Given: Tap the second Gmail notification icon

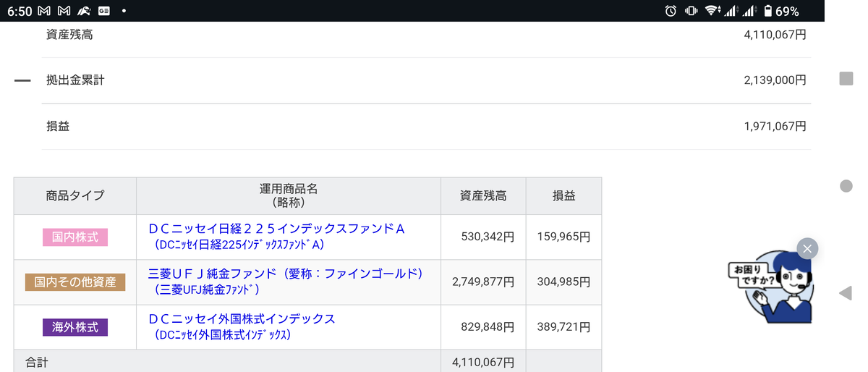Looking at the screenshot, I should tap(64, 11).
